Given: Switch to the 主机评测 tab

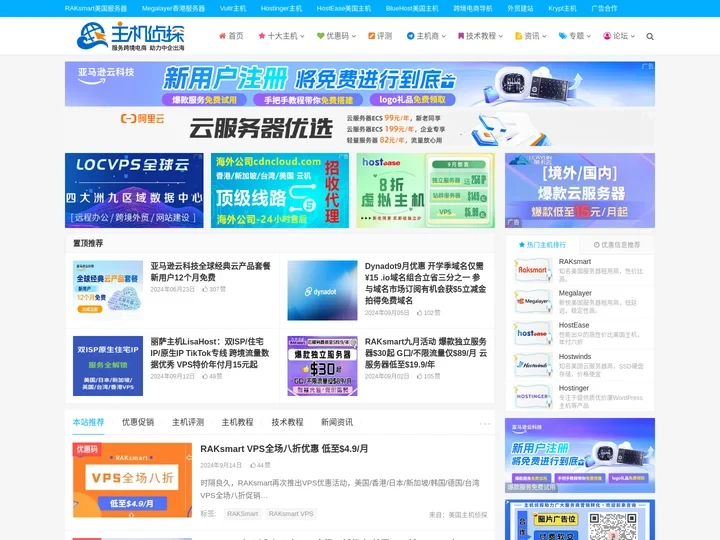Looking at the screenshot, I should (x=188, y=422).
